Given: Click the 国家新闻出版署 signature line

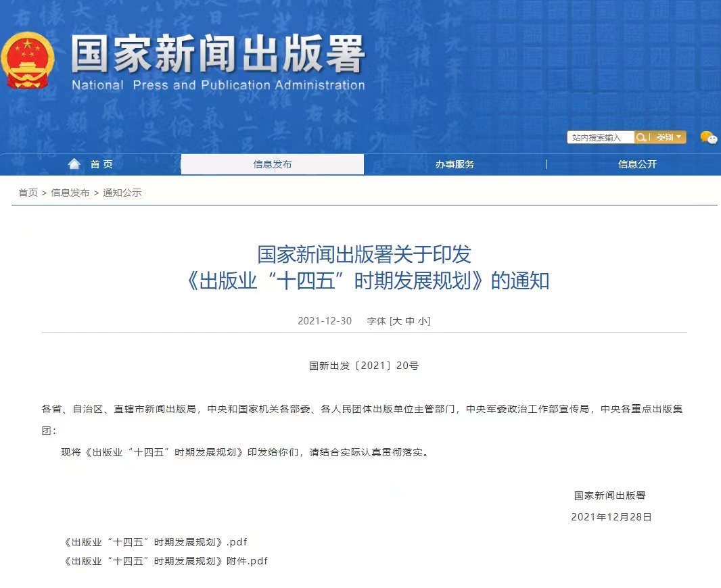Looking at the screenshot, I should [610, 495].
